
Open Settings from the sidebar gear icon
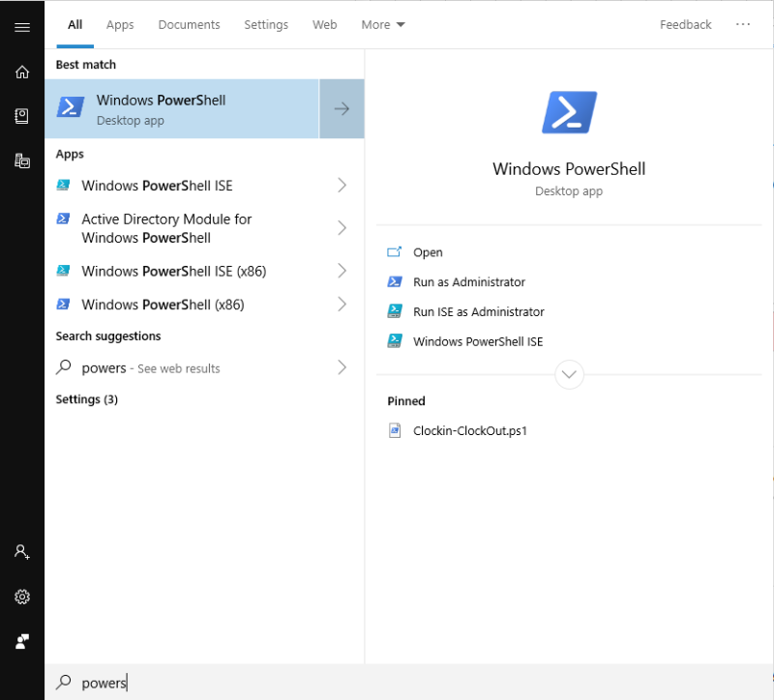[x=21, y=597]
